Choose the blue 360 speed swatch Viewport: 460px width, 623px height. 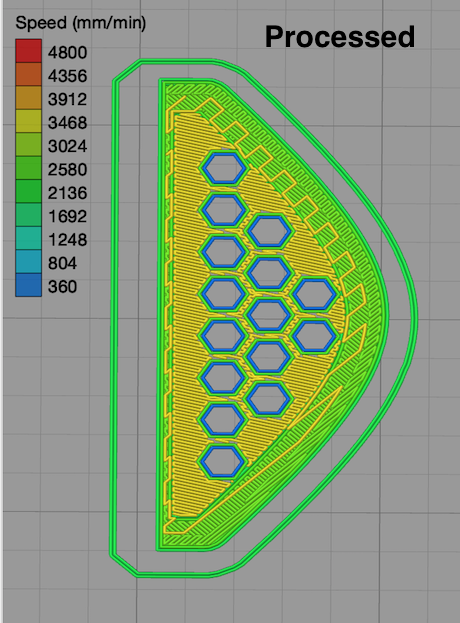[29, 285]
